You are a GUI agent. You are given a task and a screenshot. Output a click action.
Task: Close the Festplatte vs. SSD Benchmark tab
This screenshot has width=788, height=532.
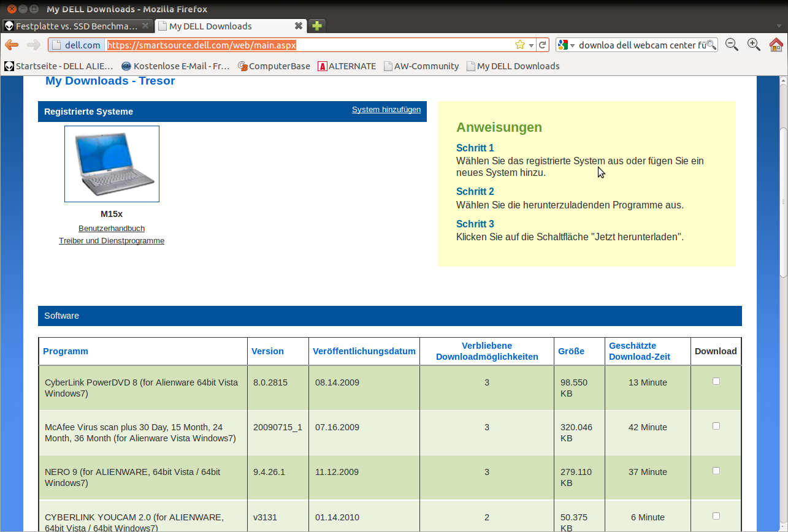tap(145, 26)
